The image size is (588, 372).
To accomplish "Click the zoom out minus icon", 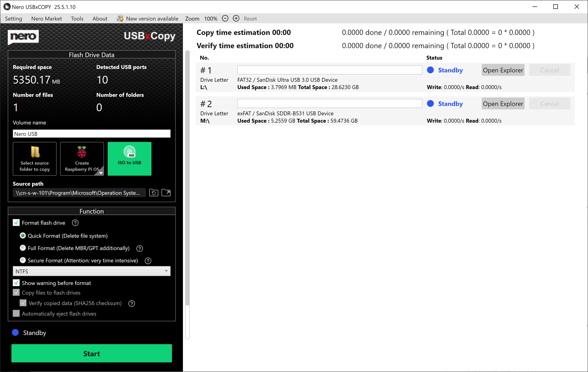I will point(225,18).
